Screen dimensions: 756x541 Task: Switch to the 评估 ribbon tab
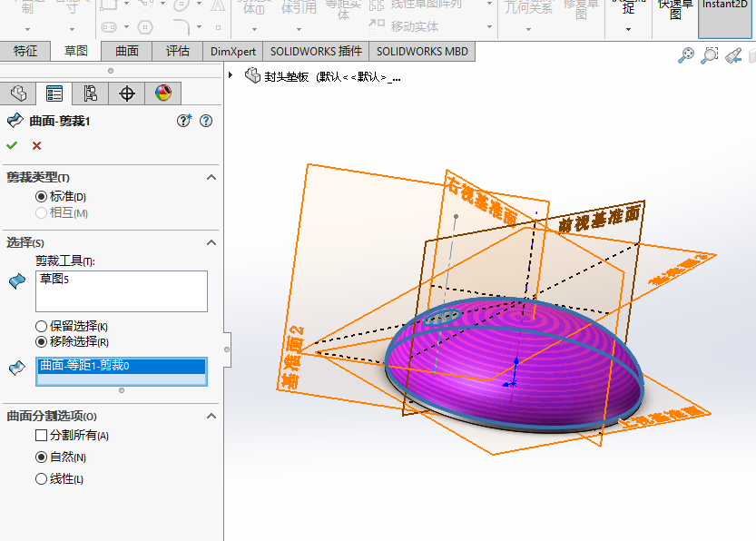point(178,52)
